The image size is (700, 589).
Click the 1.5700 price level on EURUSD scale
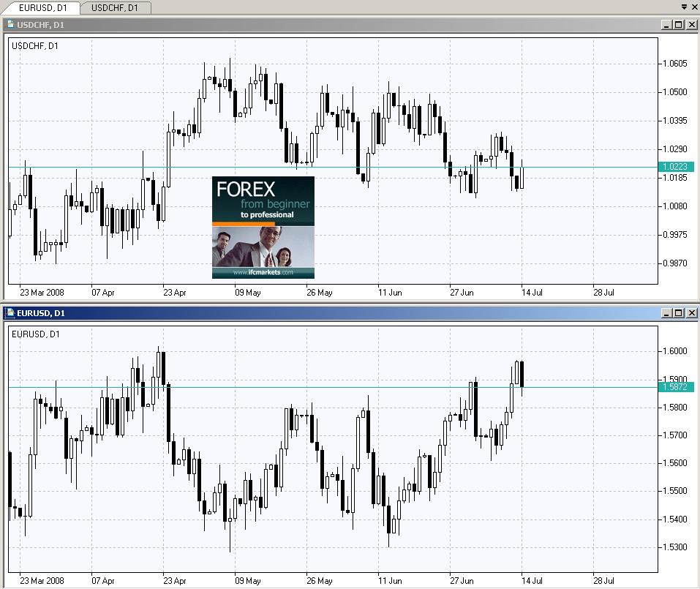(x=675, y=435)
